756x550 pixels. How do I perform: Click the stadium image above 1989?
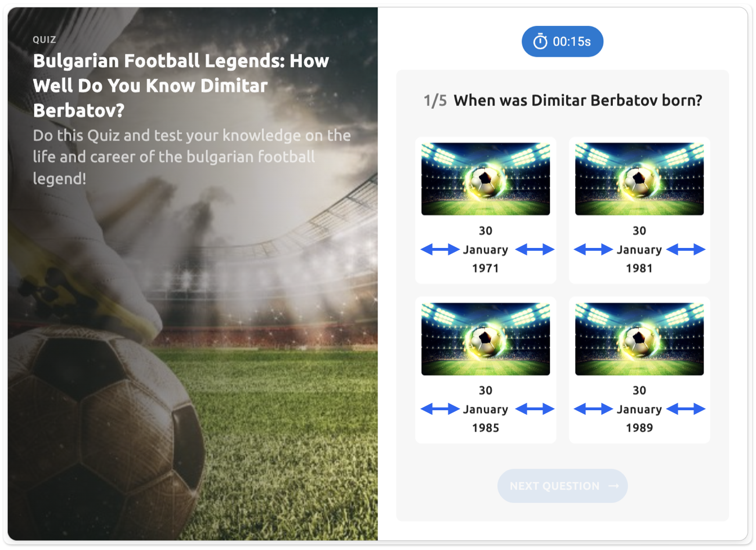(x=639, y=339)
